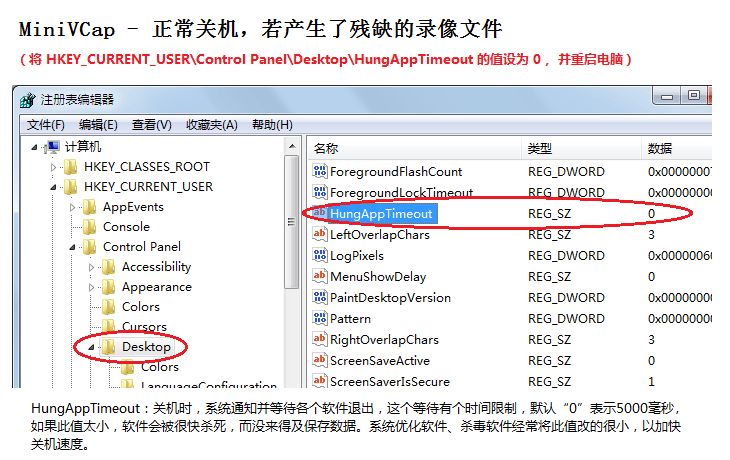Screen dimensions: 730x460
Task: Open the 文件(F) menu
Action: 46,125
